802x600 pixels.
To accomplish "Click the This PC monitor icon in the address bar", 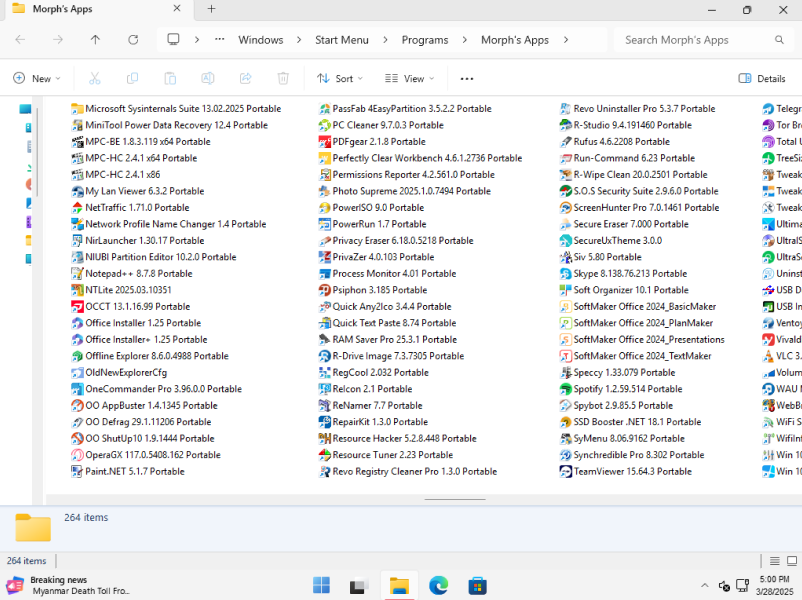I will pos(173,39).
